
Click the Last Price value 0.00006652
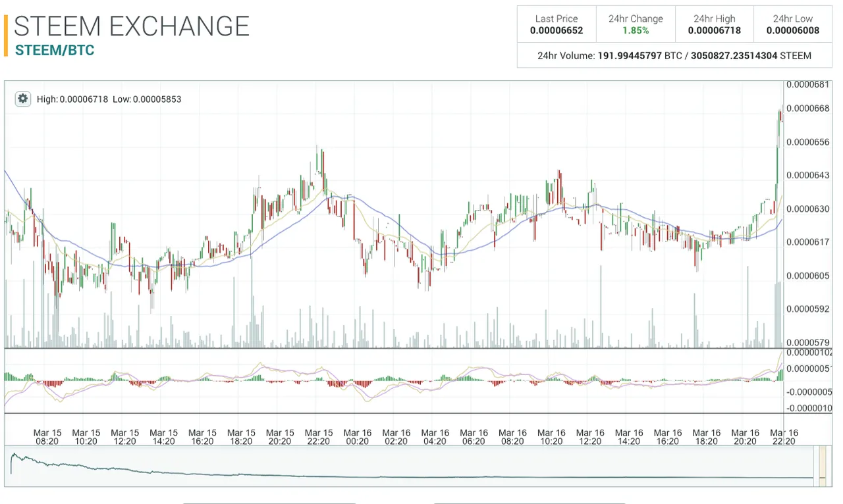point(557,30)
